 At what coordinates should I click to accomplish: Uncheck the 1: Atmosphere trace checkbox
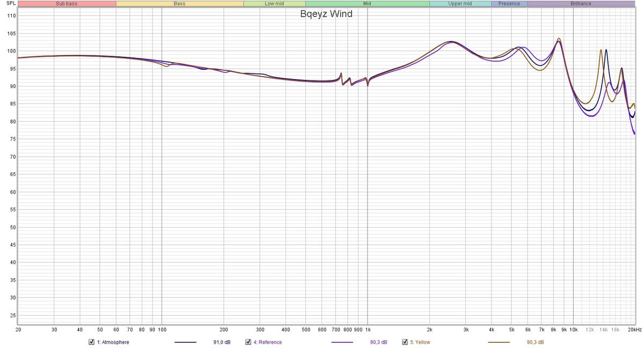[x=92, y=342]
